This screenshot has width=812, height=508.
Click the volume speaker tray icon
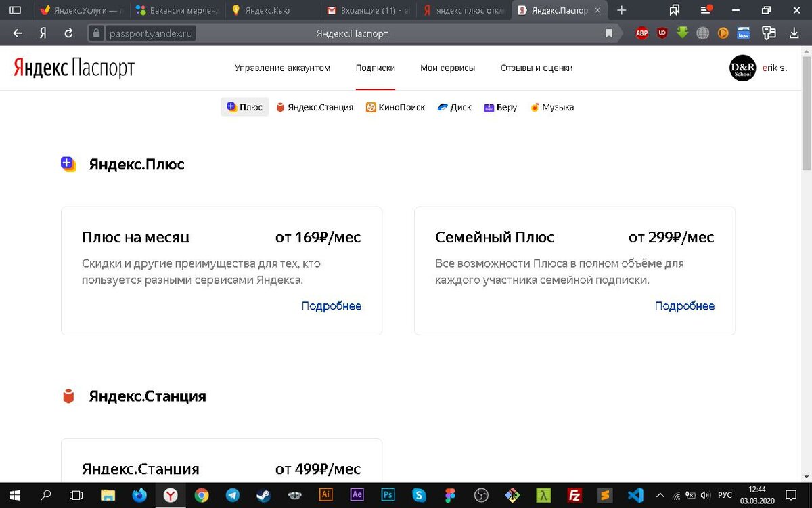click(704, 495)
